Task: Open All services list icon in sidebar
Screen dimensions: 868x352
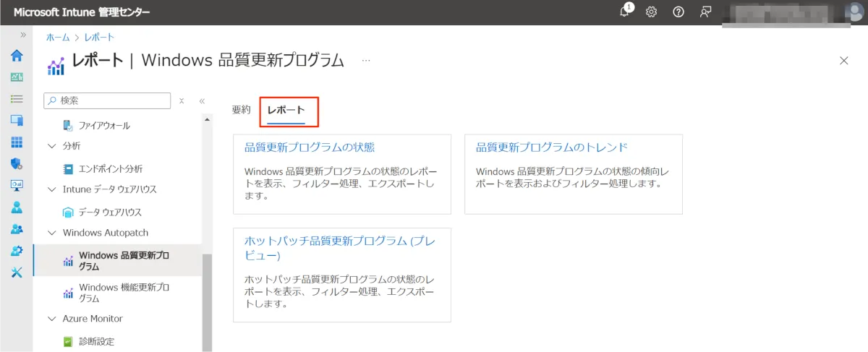Action: pos(17,99)
